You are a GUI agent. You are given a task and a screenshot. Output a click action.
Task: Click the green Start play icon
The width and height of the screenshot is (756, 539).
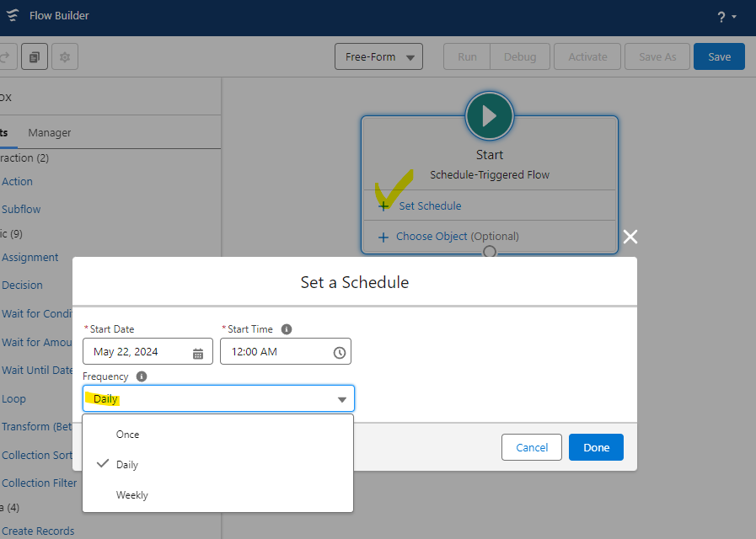click(490, 116)
